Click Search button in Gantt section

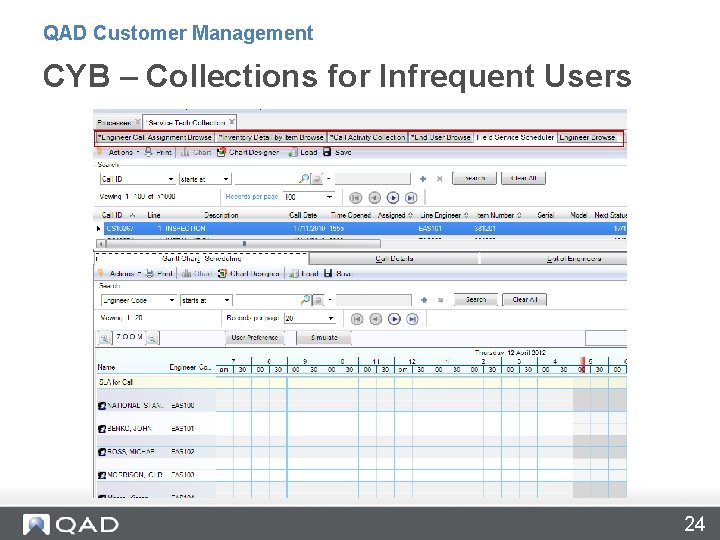click(x=476, y=299)
